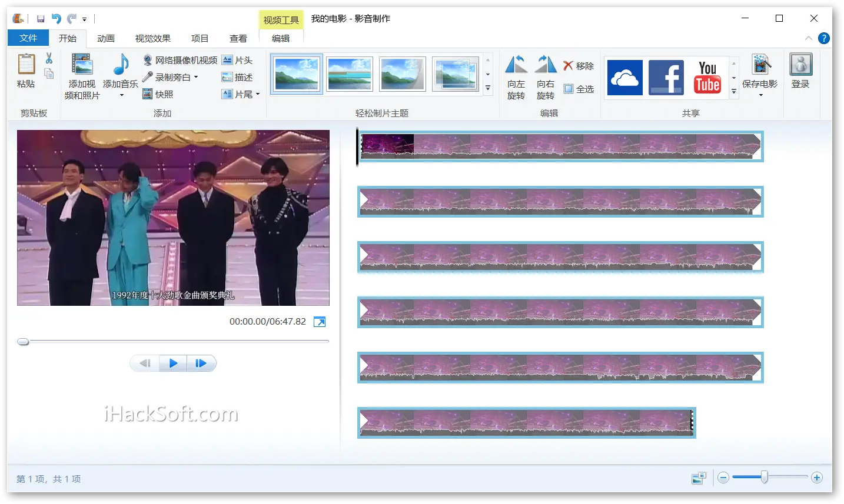Preview the movie full screen

click(x=320, y=322)
